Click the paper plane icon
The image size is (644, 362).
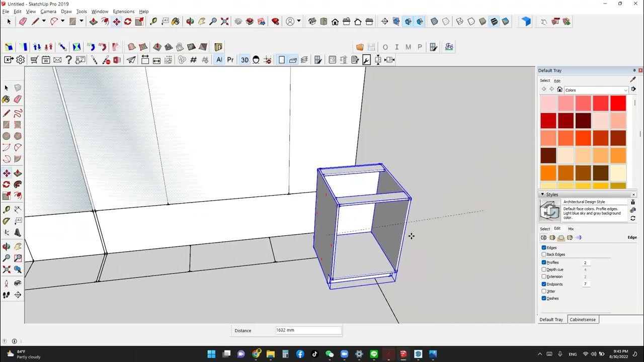[131, 60]
